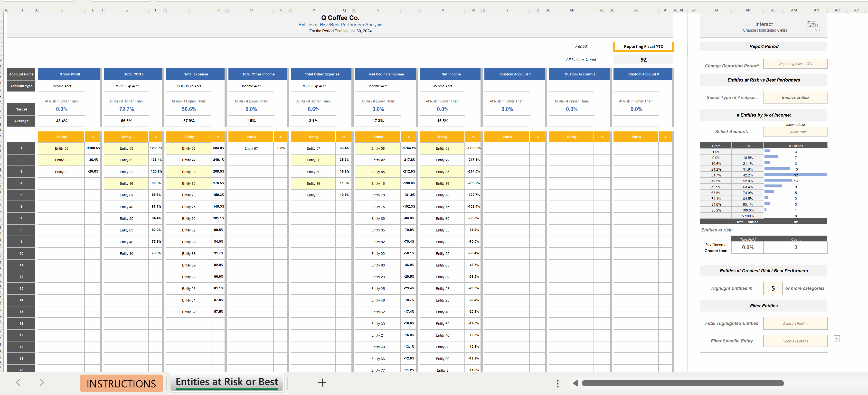The height and width of the screenshot is (395, 868).
Task: Select Entity 35 under Total Other Expense
Action: [313, 195]
